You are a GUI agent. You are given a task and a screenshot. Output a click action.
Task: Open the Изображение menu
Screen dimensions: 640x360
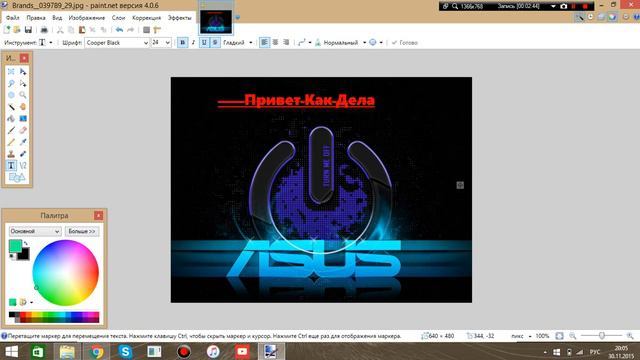87,18
